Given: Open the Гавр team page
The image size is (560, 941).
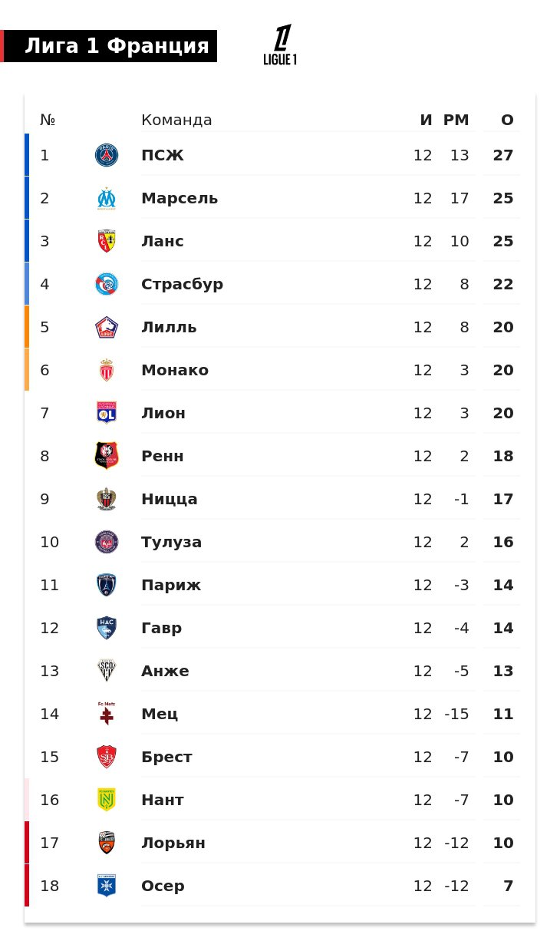Looking at the screenshot, I should [x=162, y=629].
